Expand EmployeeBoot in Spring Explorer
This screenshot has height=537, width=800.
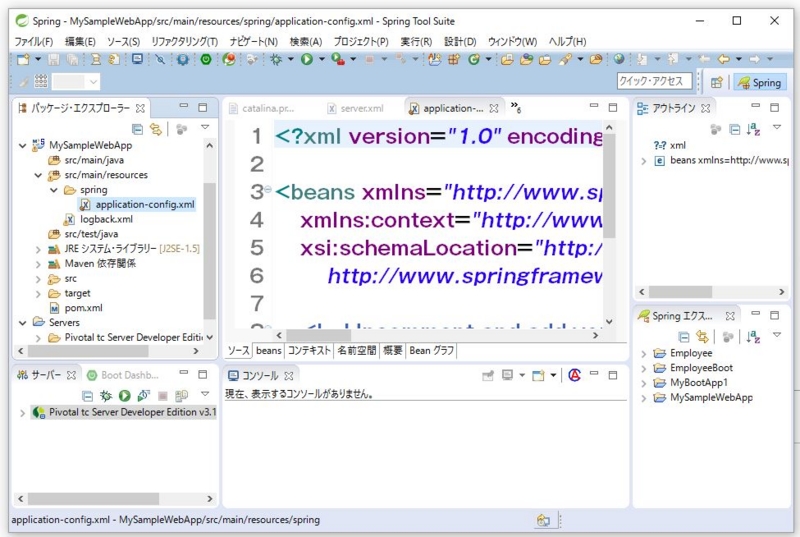pos(644,368)
